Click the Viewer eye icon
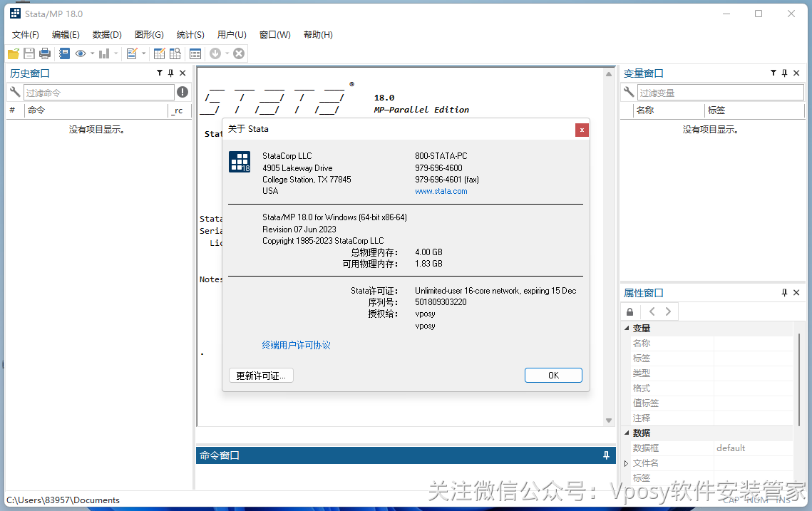Image resolution: width=812 pixels, height=511 pixels. 81,53
